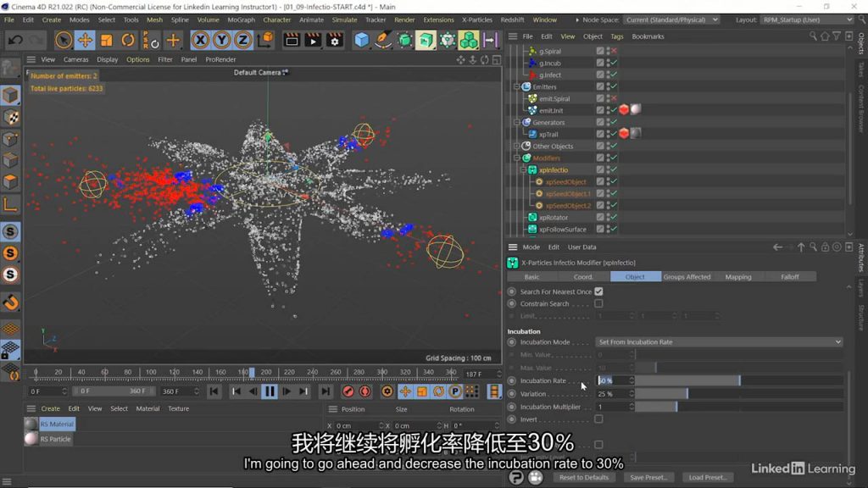Collapse the xpInfectio tree node
868x488 pixels.
tap(523, 169)
